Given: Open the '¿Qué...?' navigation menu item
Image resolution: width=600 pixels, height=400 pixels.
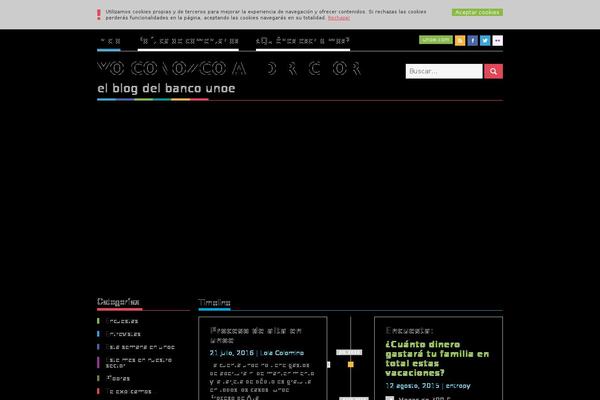Looking at the screenshot, I should point(303,41).
